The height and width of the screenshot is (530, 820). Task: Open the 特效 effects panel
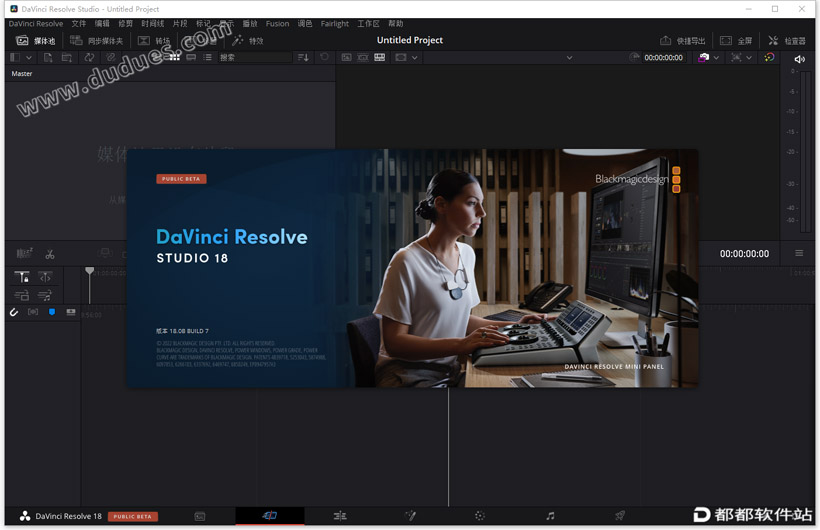tap(248, 41)
